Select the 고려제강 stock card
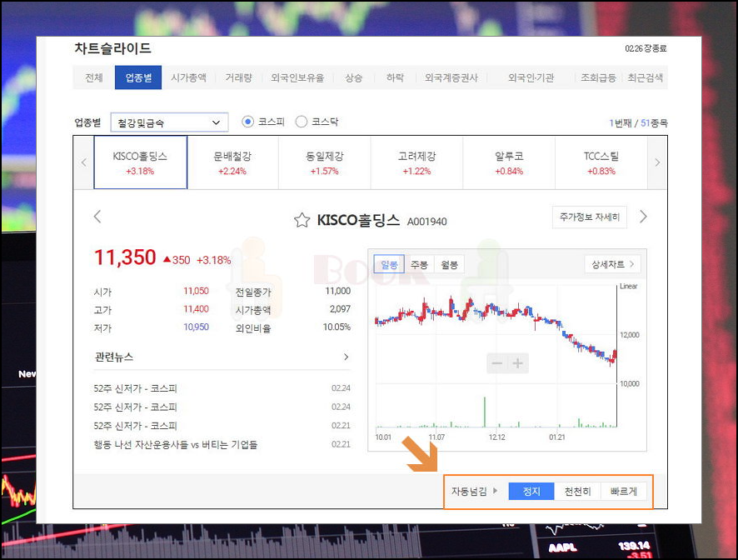The image size is (738, 560). [x=417, y=162]
